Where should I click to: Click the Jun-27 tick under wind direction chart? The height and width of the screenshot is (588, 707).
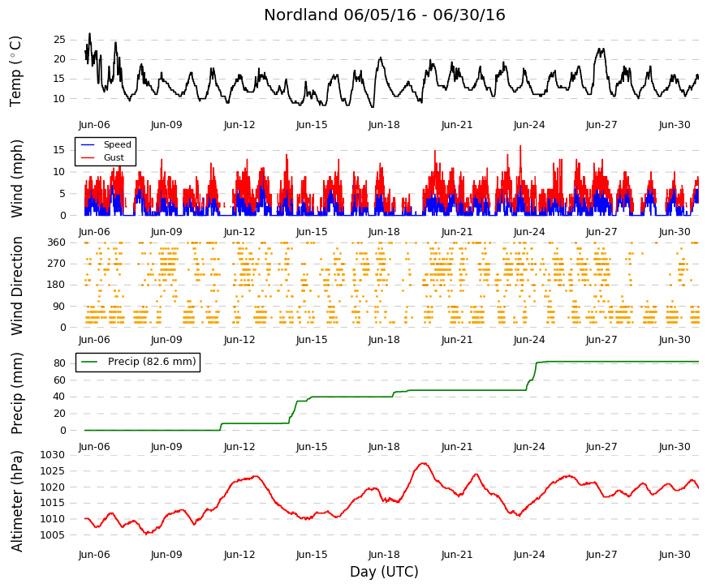click(601, 340)
